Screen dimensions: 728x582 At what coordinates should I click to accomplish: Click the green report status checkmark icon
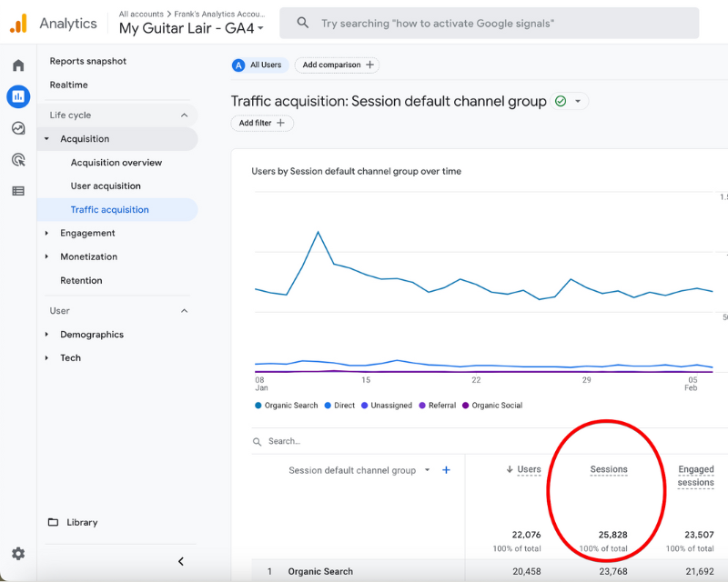point(561,102)
